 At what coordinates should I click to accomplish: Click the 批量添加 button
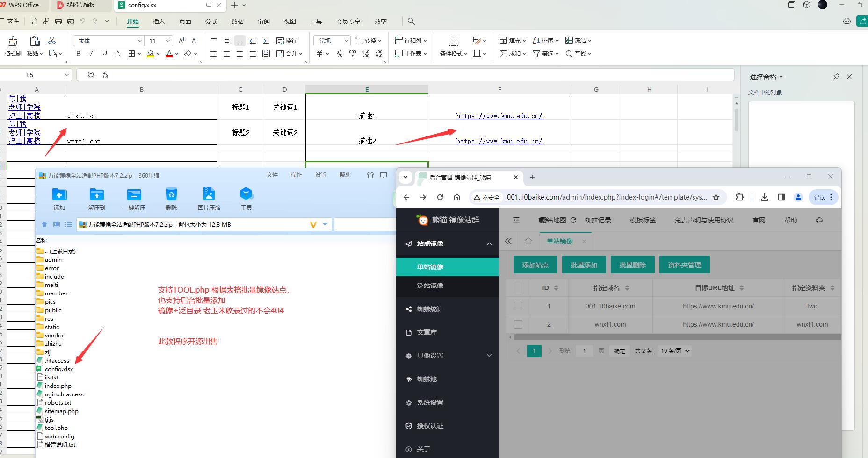point(584,265)
